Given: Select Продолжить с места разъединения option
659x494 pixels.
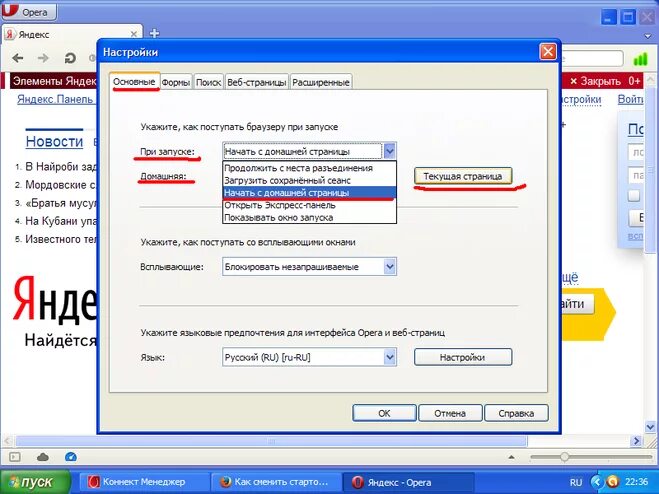Looking at the screenshot, I should pyautogui.click(x=309, y=168).
